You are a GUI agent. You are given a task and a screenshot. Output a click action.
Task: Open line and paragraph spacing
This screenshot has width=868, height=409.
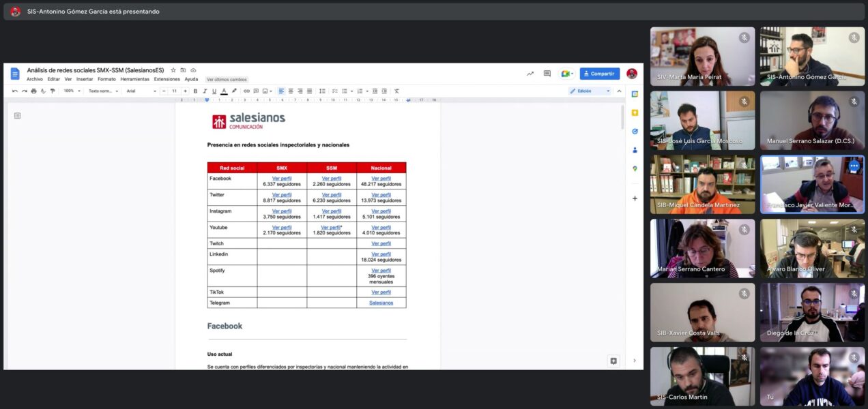[322, 91]
